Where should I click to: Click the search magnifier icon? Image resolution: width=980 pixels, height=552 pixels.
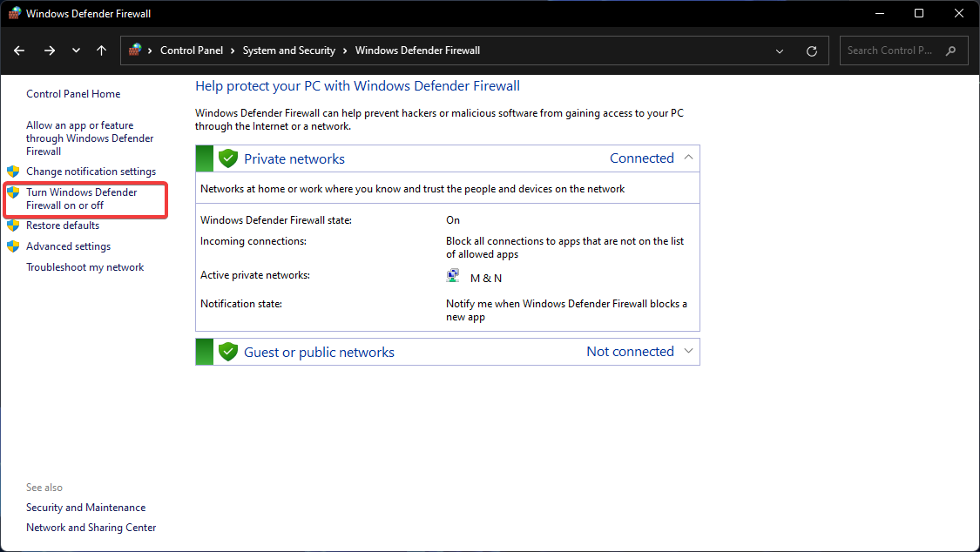(950, 50)
